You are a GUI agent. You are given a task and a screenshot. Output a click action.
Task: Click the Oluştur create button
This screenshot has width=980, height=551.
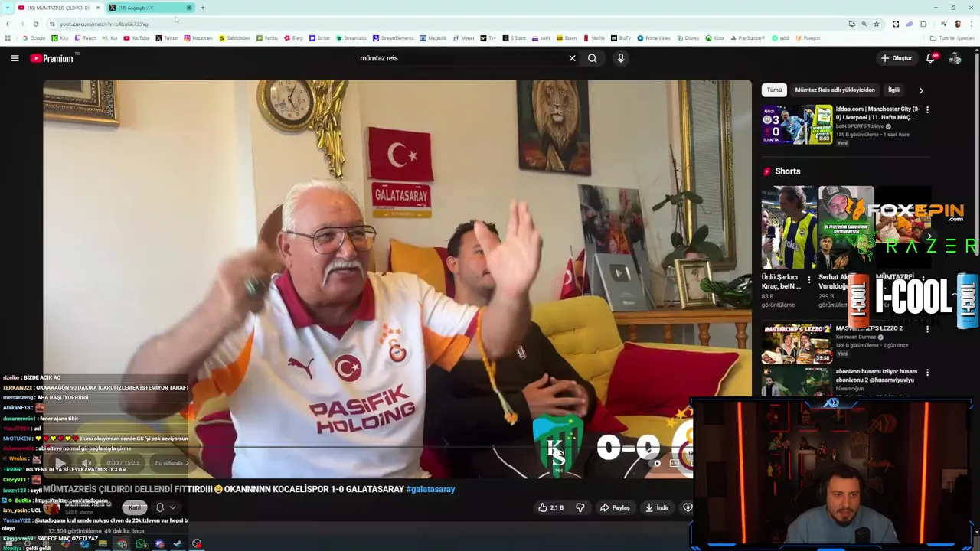pos(896,58)
